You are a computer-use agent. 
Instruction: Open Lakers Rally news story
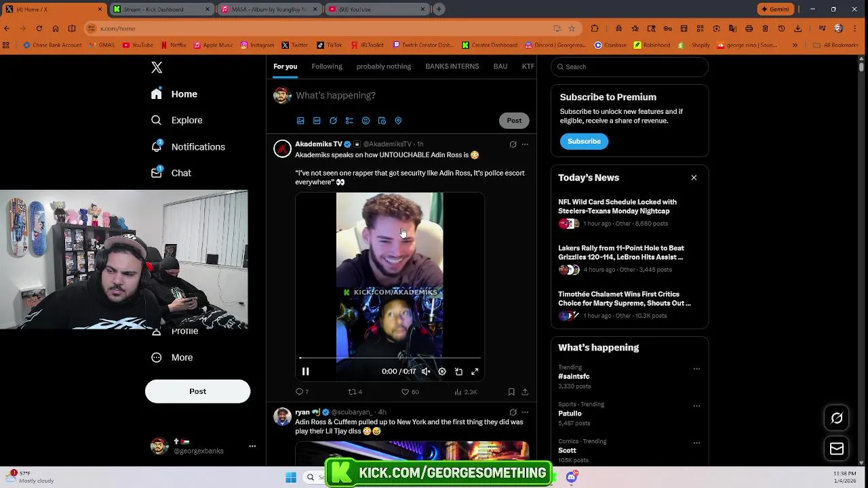629,258
